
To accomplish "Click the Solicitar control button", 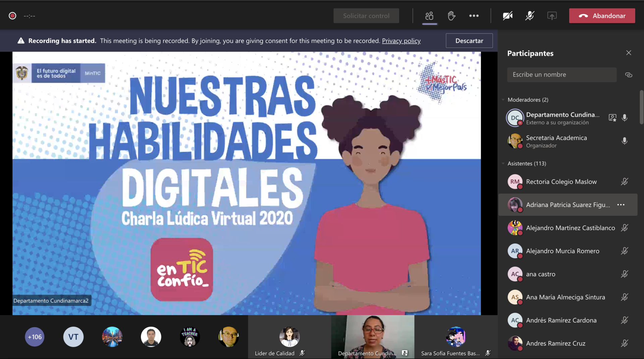I will point(366,16).
